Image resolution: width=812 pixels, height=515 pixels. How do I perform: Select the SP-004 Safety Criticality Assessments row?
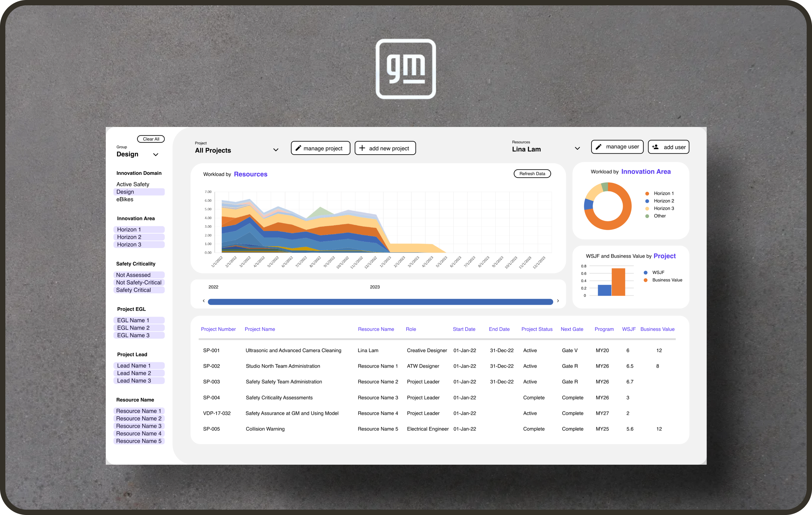tap(279, 397)
